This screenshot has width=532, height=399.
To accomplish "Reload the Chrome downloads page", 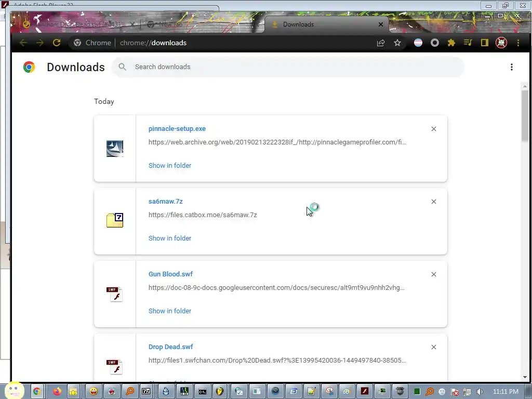I will click(57, 43).
